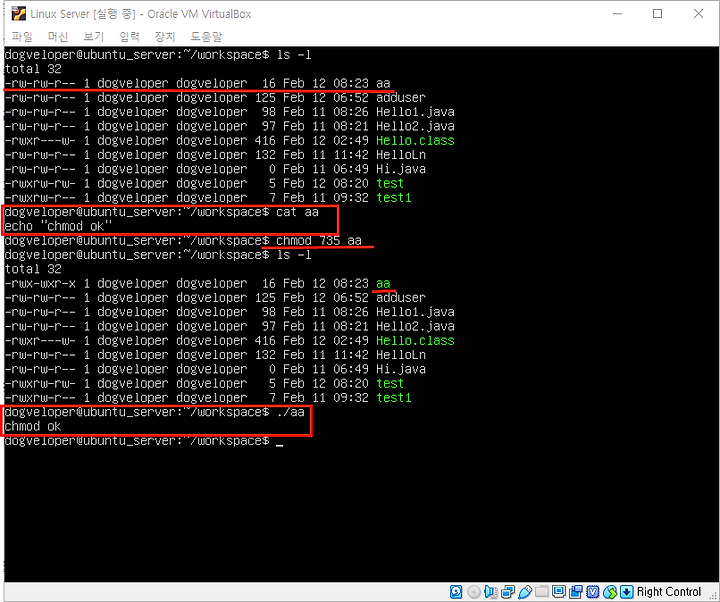
Task: Click the USB devices status icon
Action: [x=525, y=591]
